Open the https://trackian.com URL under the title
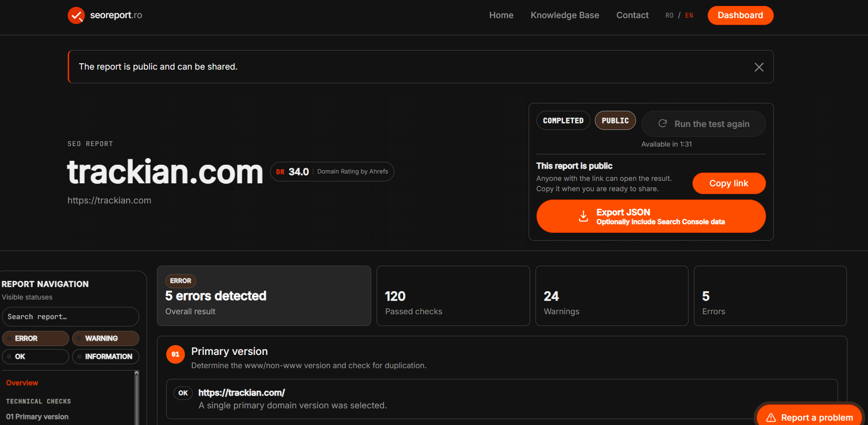The width and height of the screenshot is (868, 425). 109,200
